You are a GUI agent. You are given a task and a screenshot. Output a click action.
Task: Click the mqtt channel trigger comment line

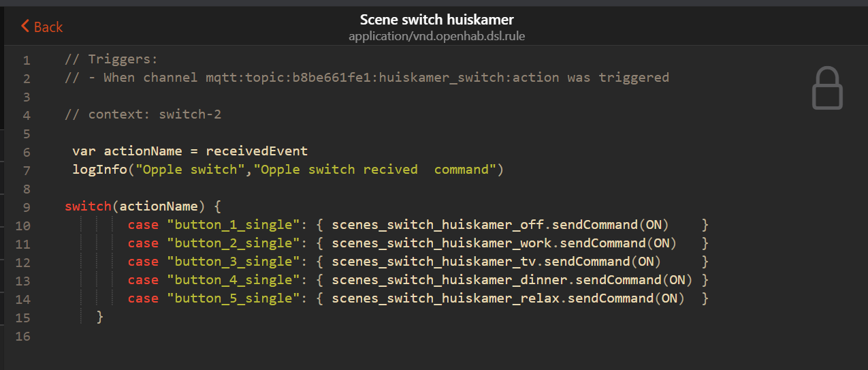tap(367, 78)
